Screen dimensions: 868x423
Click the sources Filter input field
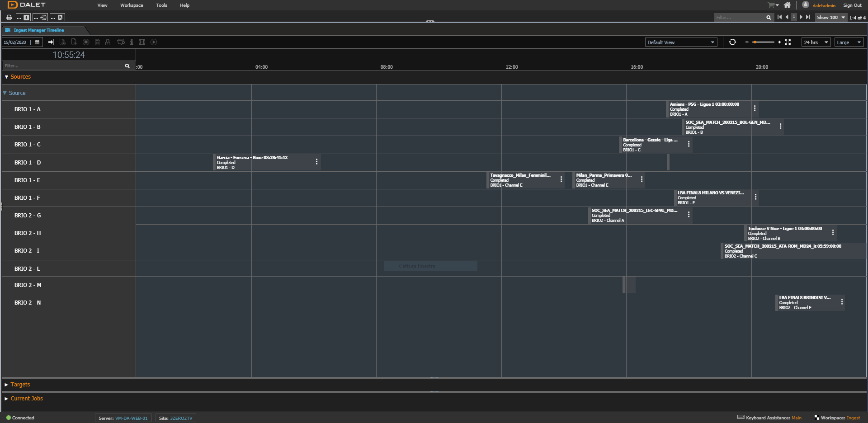click(63, 66)
